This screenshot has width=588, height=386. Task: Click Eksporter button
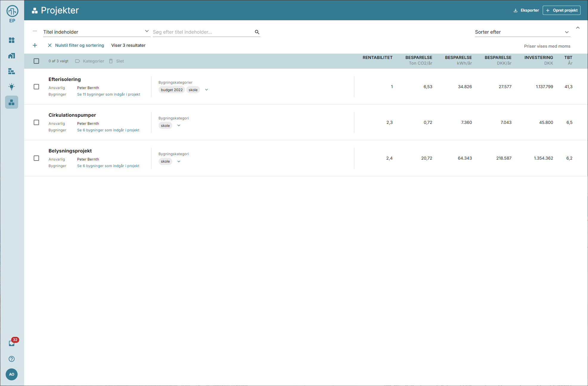point(526,10)
